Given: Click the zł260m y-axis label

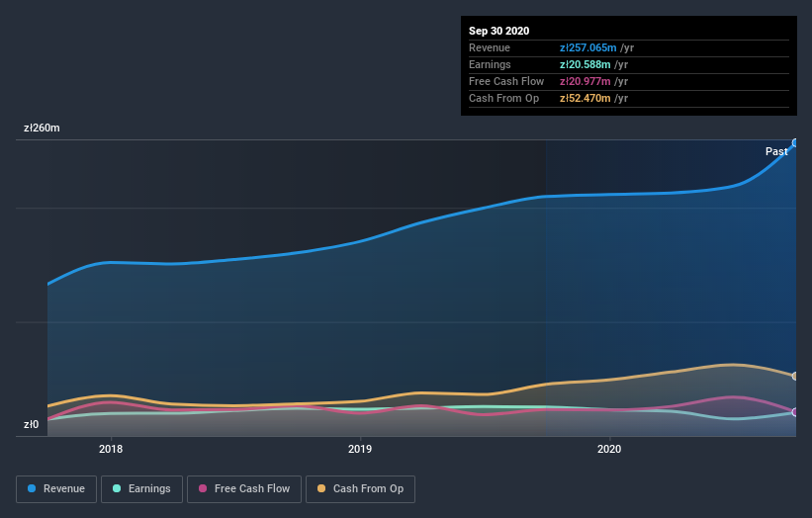Looking at the screenshot, I should [x=42, y=128].
